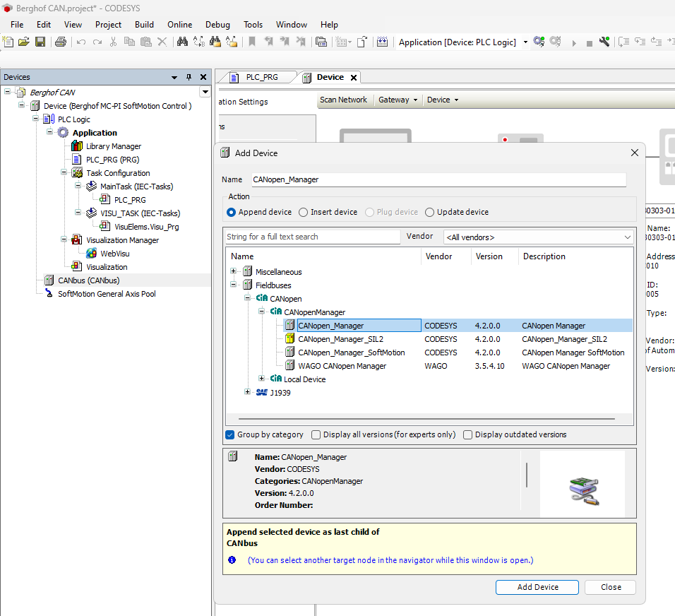Click the Logout gear icon
The image size is (675, 616).
coord(556,42)
